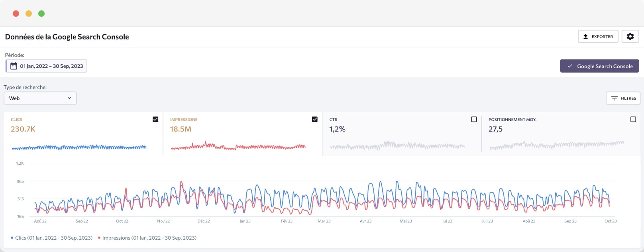This screenshot has width=644, height=252.
Task: Open the Web search type dropdown
Action: click(x=40, y=98)
